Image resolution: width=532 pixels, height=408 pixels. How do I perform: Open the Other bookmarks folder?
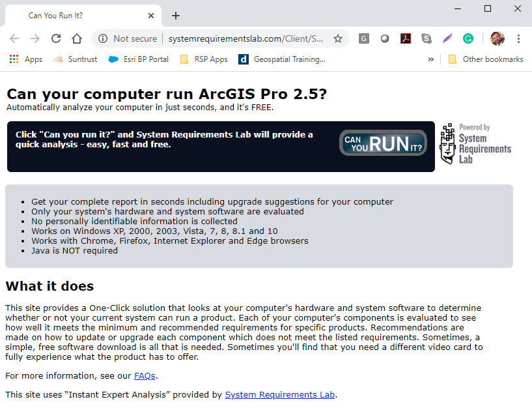tap(485, 59)
